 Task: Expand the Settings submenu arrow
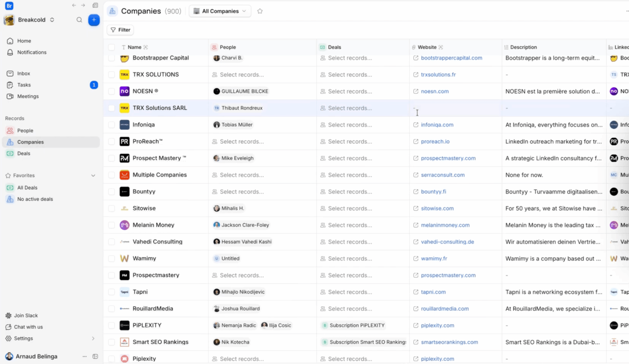click(93, 339)
